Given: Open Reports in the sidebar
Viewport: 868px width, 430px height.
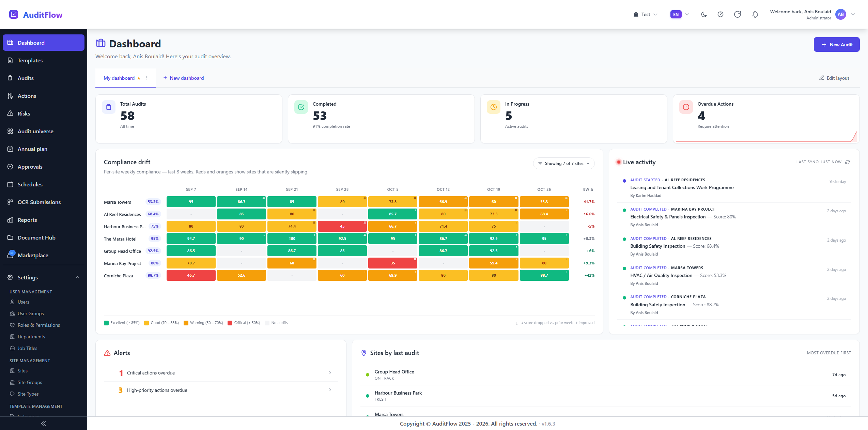Looking at the screenshot, I should (44, 220).
